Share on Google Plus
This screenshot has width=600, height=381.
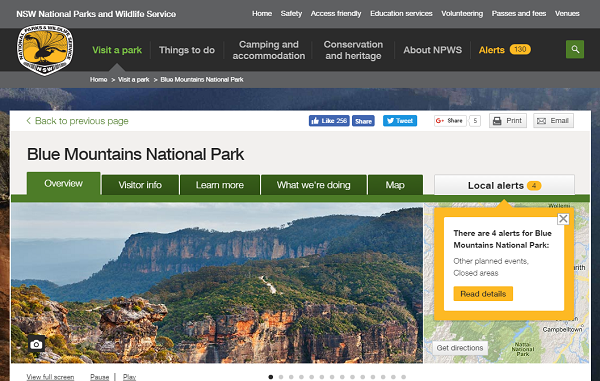click(x=450, y=121)
